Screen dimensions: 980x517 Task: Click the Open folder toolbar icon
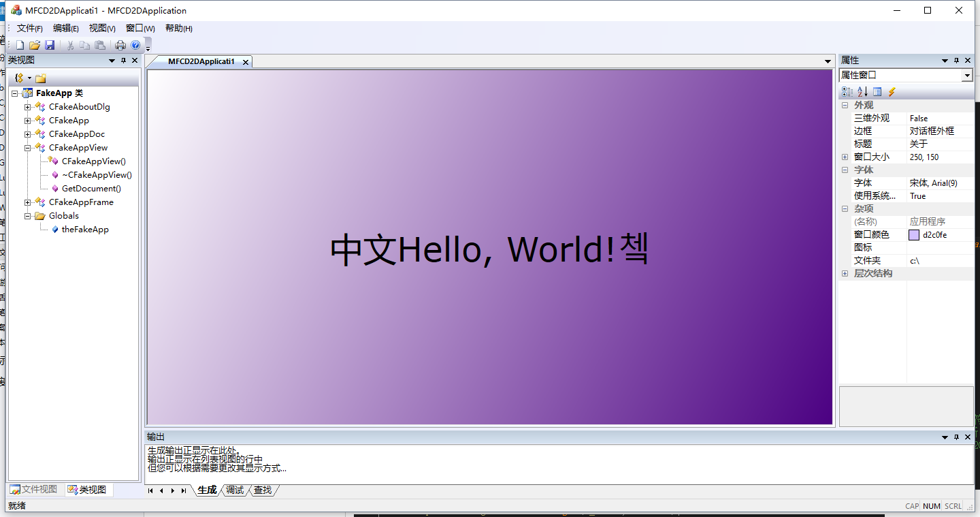pyautogui.click(x=35, y=45)
